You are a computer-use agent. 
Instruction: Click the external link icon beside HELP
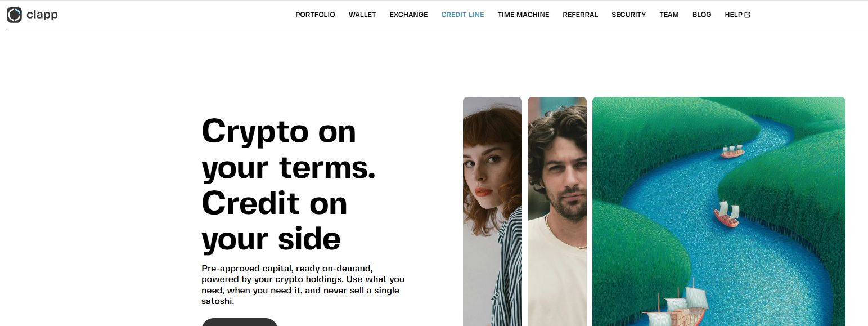(748, 15)
